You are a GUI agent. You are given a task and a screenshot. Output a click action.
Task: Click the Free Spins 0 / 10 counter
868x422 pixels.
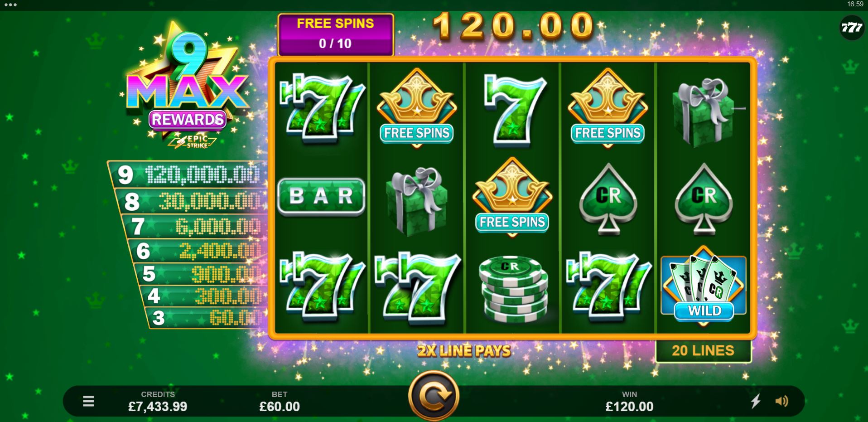point(335,34)
